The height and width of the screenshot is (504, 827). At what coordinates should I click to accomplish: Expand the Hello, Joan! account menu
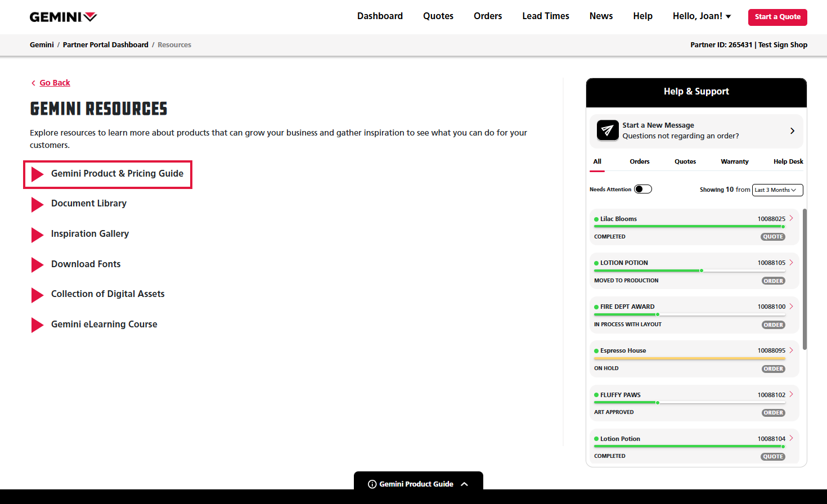[x=702, y=16]
